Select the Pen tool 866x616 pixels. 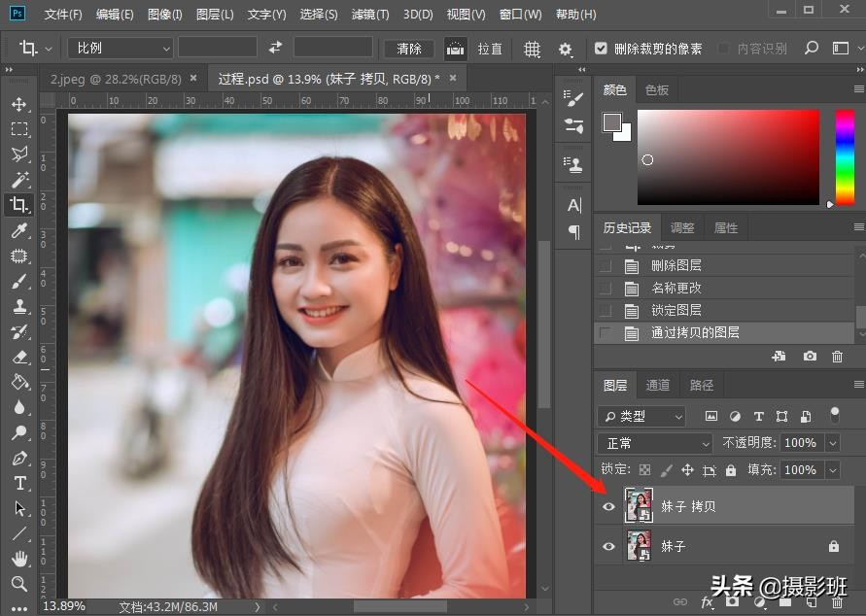click(x=18, y=458)
